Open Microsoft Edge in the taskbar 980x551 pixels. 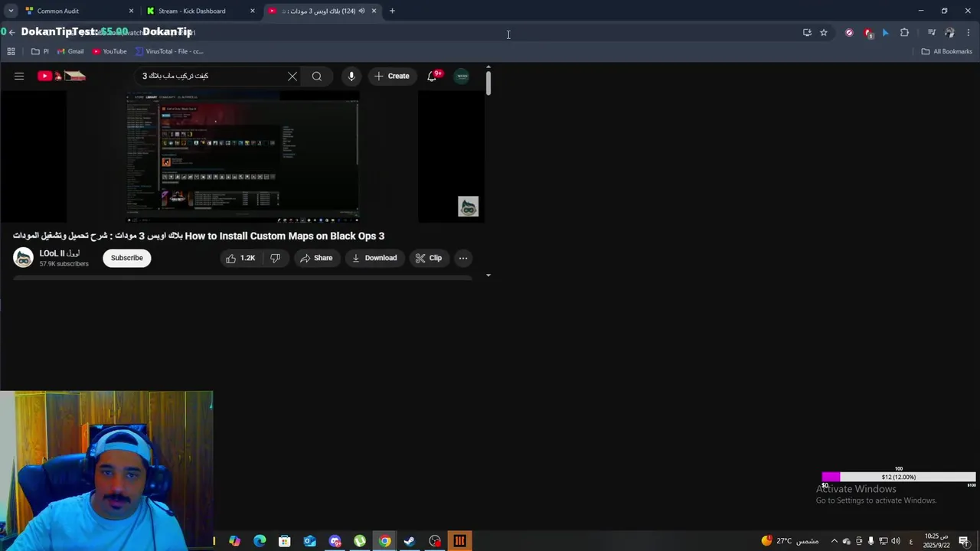(260, 541)
